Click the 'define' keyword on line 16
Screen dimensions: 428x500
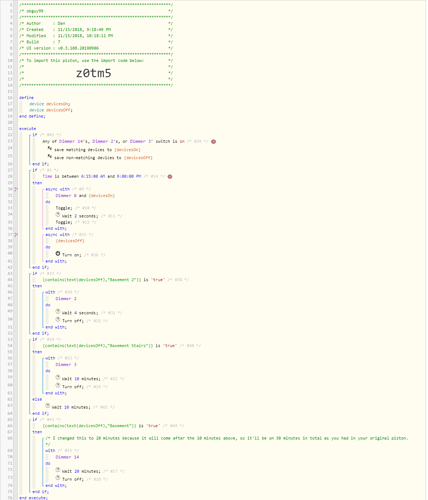26,98
